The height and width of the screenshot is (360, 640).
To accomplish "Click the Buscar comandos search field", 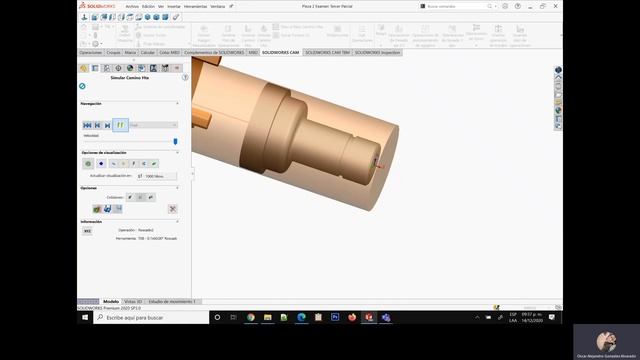I will 456,7.
